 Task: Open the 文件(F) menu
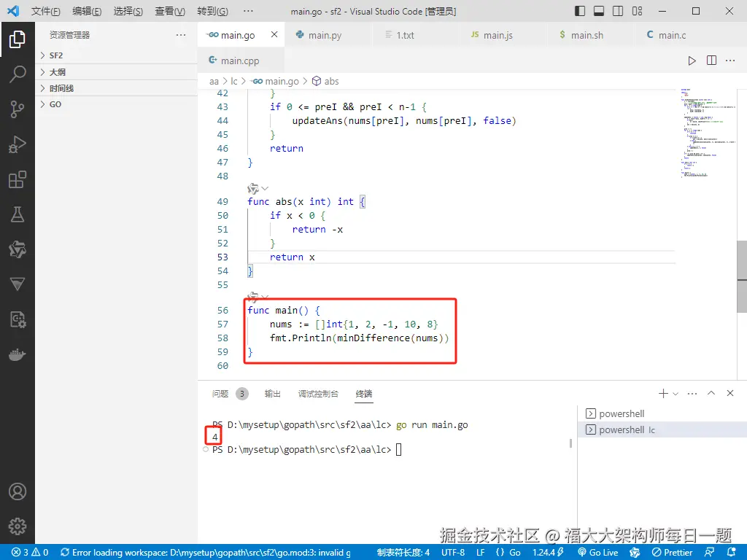point(46,11)
